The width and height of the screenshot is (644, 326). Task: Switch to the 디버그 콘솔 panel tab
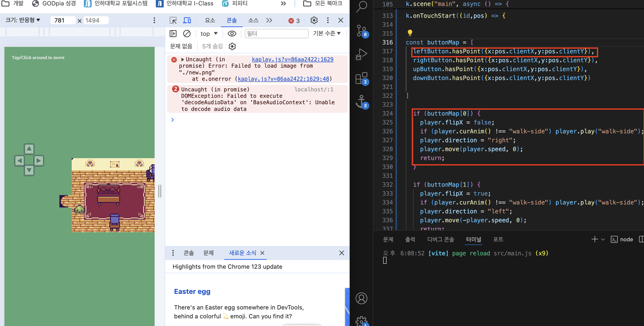pyautogui.click(x=441, y=239)
